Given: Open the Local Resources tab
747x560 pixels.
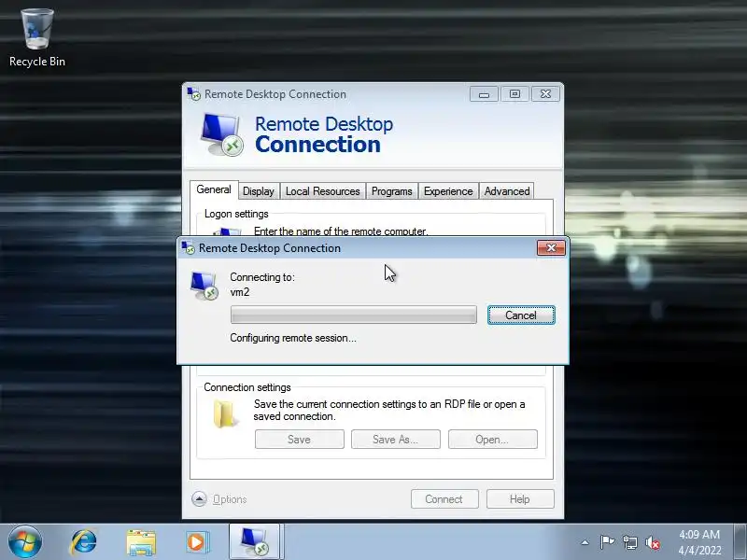Looking at the screenshot, I should click(322, 191).
